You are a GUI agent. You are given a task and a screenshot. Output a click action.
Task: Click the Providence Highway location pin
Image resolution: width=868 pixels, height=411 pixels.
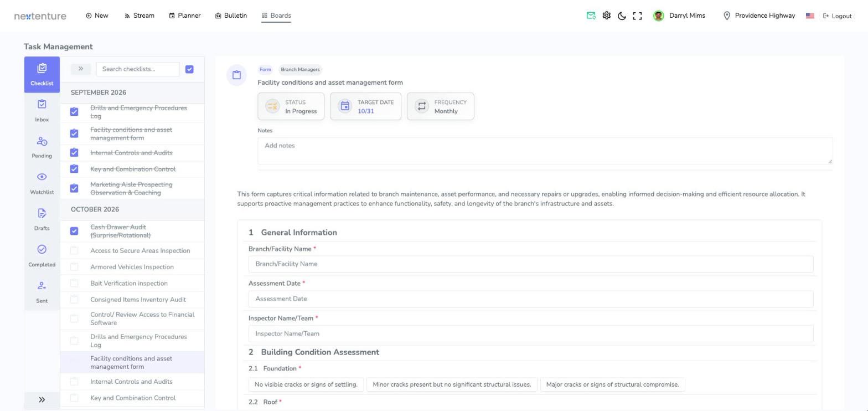click(x=727, y=16)
